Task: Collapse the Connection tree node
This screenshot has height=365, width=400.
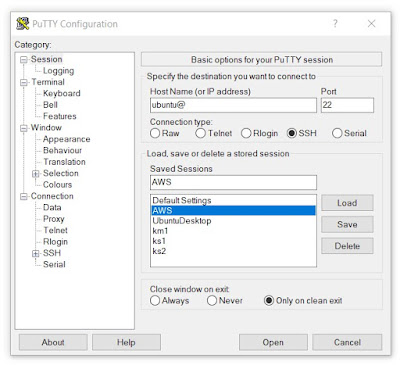Action: tap(23, 197)
